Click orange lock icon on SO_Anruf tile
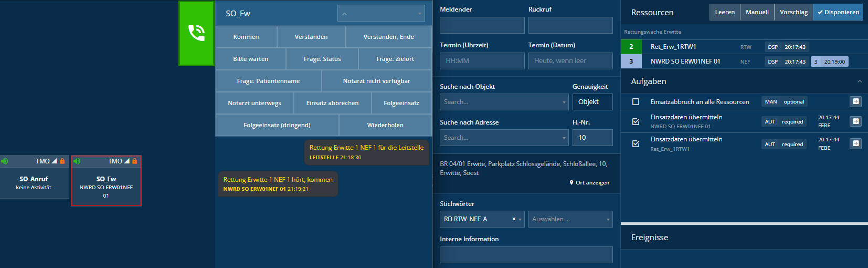 [x=62, y=161]
